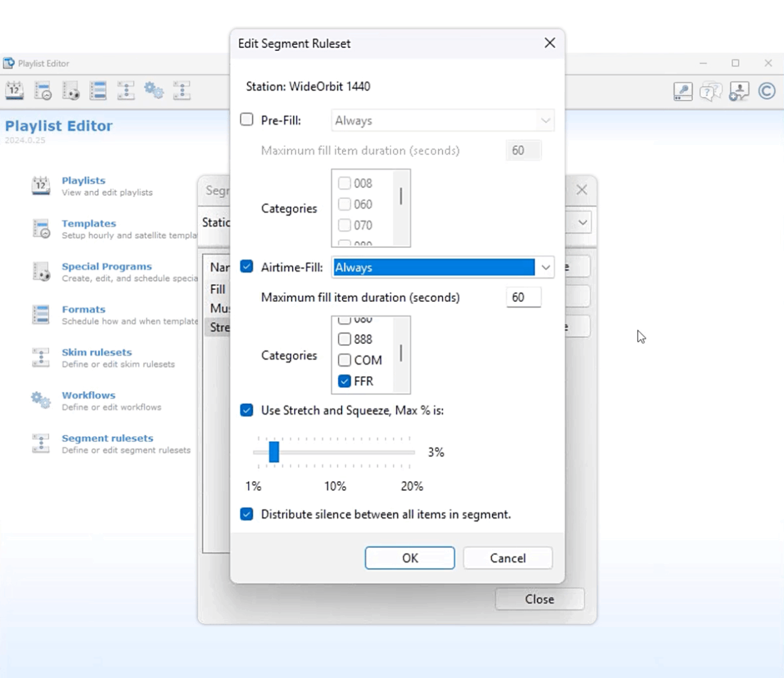
Task: Click the help question marks icon
Action: [x=710, y=91]
